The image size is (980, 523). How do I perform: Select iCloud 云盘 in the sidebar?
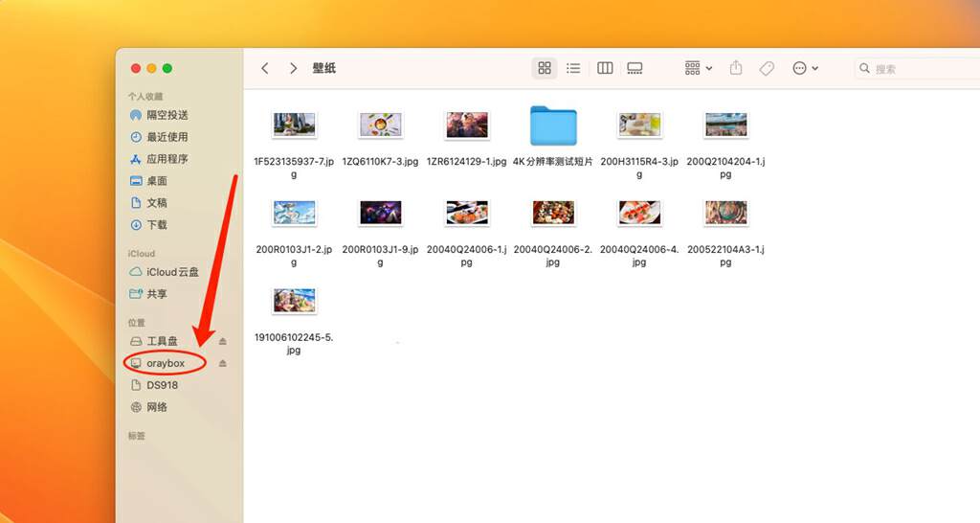172,272
